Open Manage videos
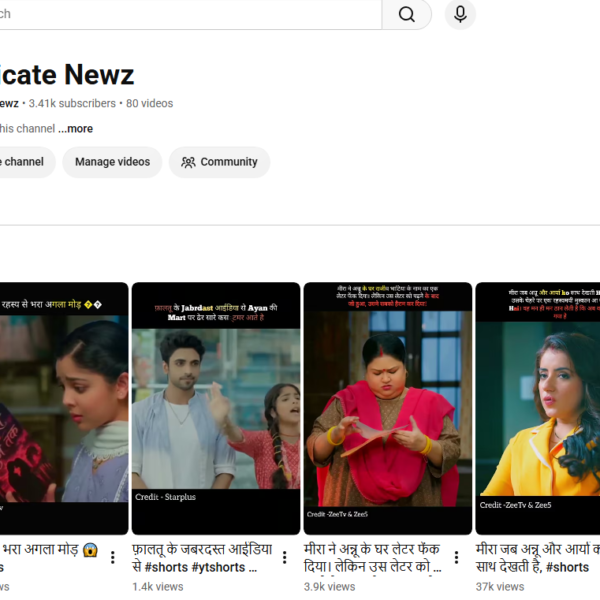600x600 pixels. (112, 162)
